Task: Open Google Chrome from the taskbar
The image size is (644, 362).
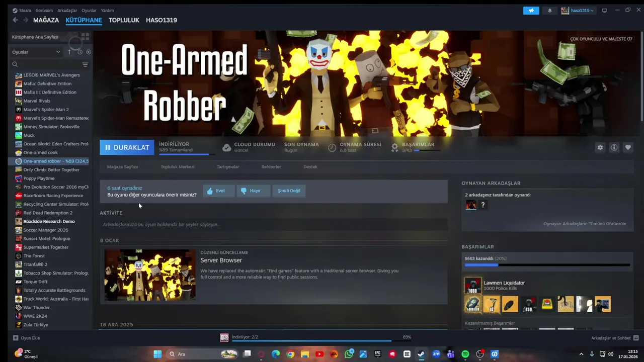Action: [290, 354]
